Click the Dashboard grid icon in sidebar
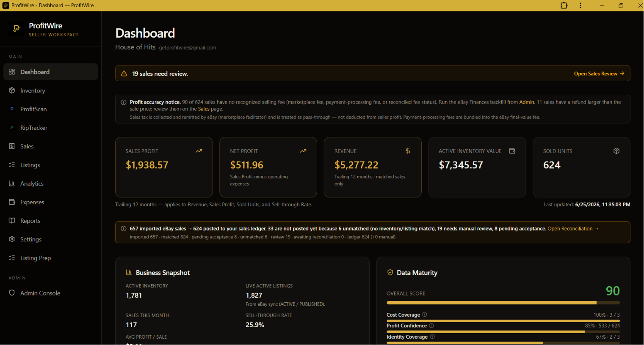The height and width of the screenshot is (345, 644). [12, 72]
